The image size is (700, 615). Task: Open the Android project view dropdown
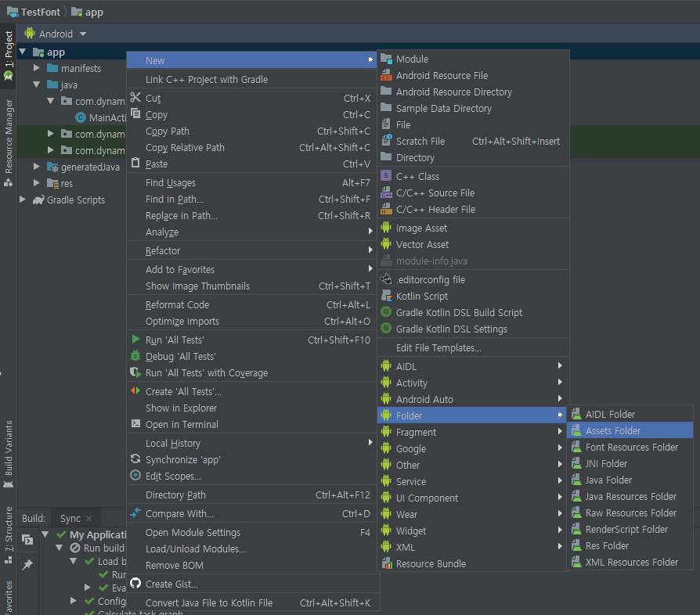click(x=56, y=34)
